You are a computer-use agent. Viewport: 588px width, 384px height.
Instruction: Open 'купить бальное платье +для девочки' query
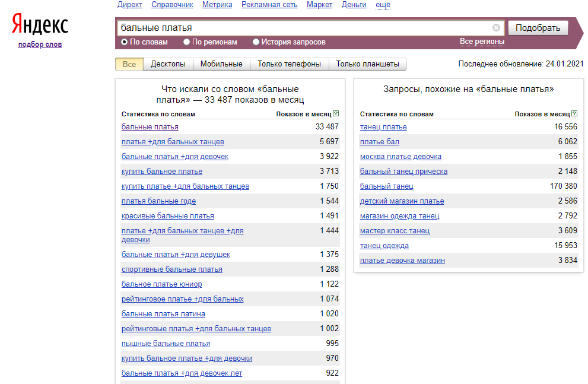[x=187, y=358]
